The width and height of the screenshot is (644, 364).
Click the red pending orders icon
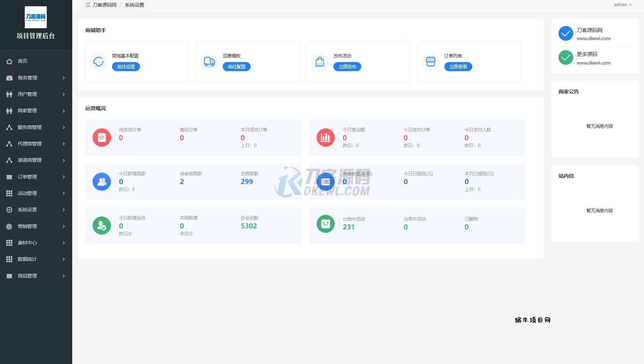point(102,137)
